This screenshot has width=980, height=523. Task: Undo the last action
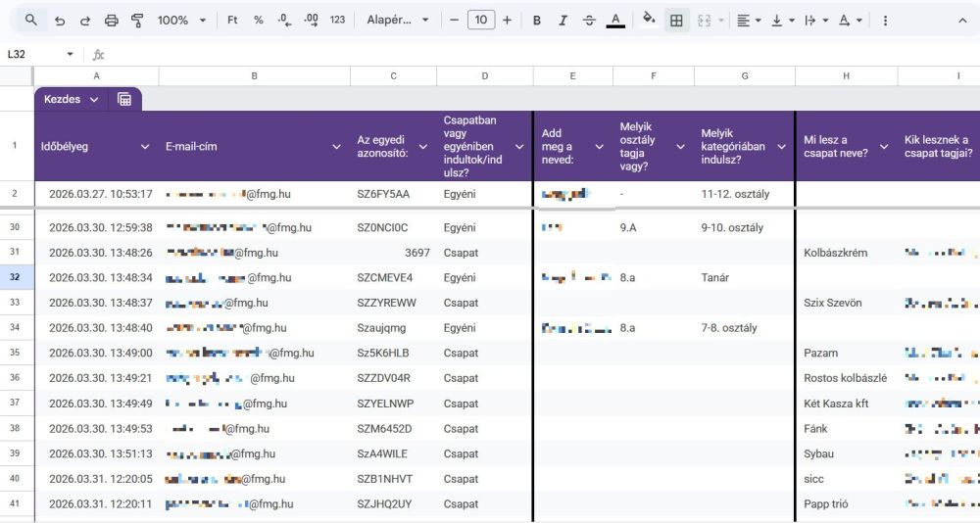coord(60,20)
